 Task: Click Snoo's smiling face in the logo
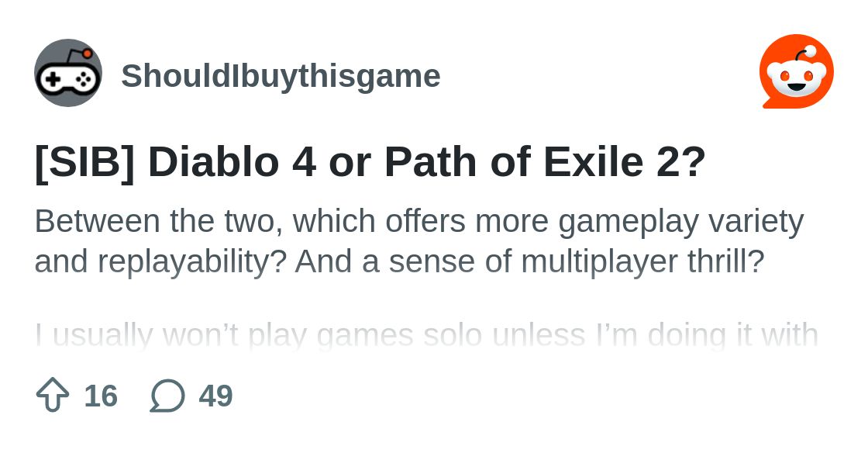click(797, 79)
